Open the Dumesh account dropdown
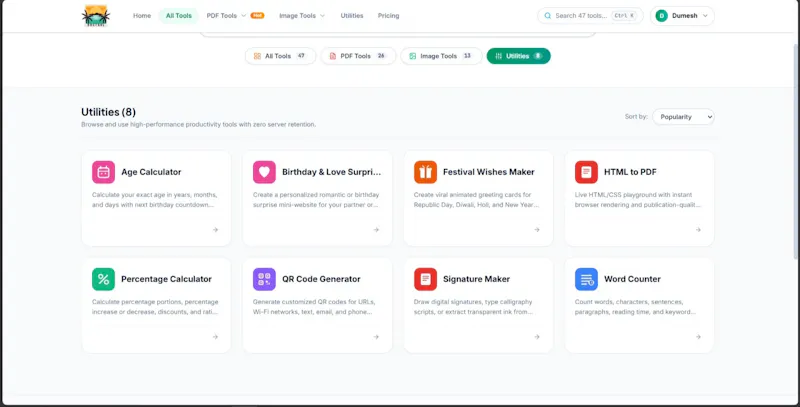Viewport: 800px width, 407px height. coord(682,16)
